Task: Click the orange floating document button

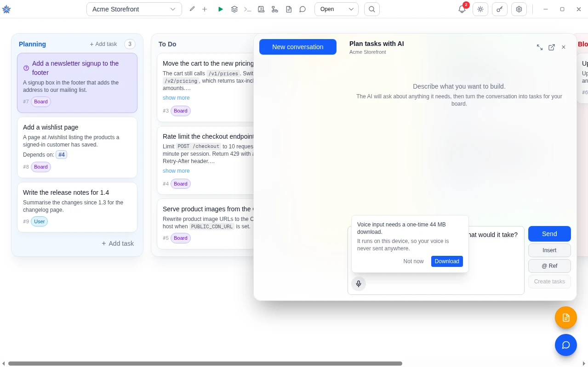Action: pos(566,317)
